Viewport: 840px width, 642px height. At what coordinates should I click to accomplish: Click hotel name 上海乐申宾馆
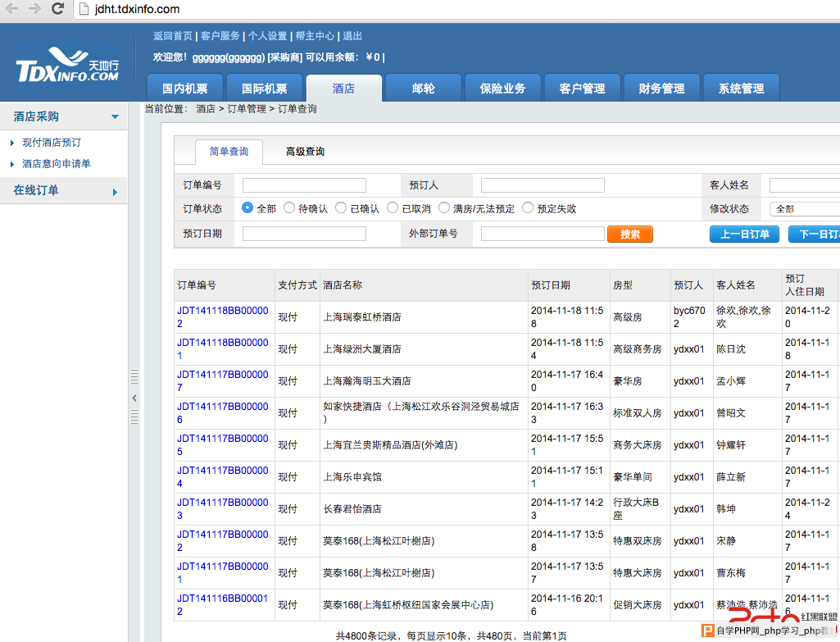click(x=352, y=477)
